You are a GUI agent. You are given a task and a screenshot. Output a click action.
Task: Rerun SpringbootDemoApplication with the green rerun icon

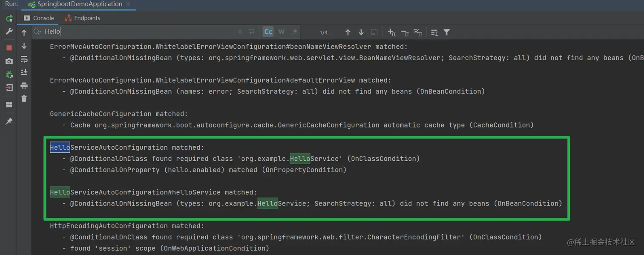(x=9, y=18)
